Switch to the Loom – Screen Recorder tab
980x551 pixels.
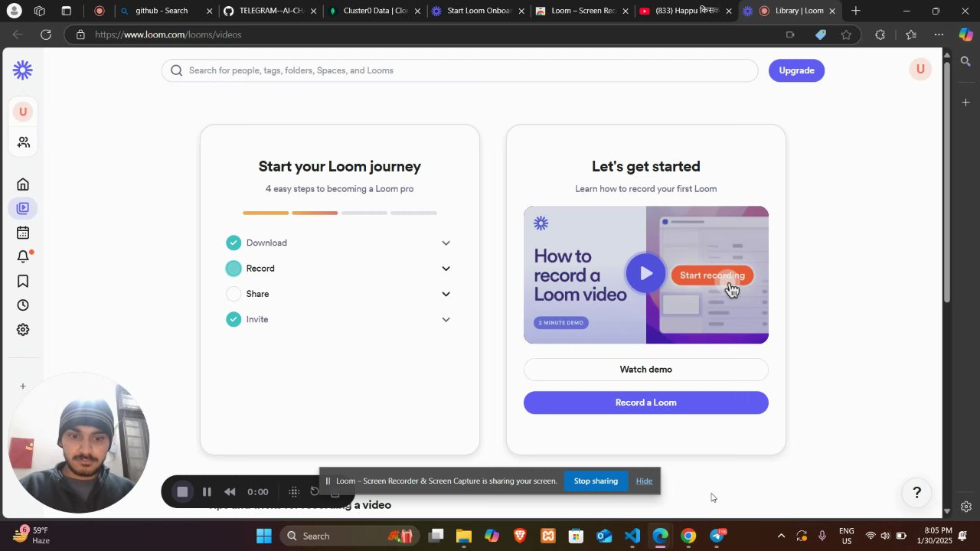582,11
